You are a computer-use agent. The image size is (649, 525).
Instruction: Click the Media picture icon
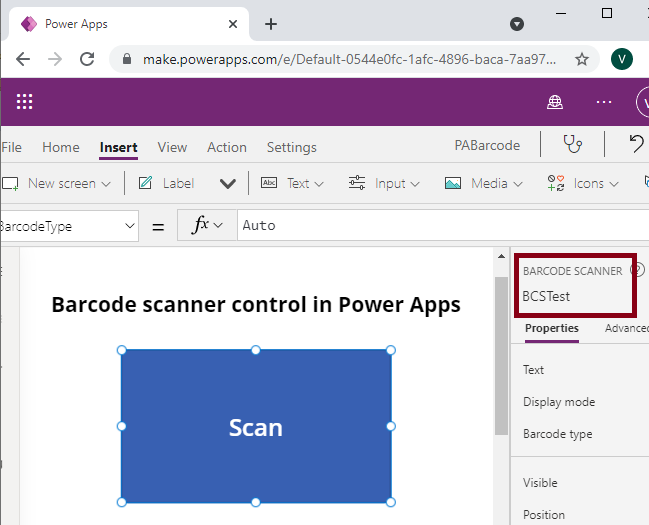[x=453, y=183]
